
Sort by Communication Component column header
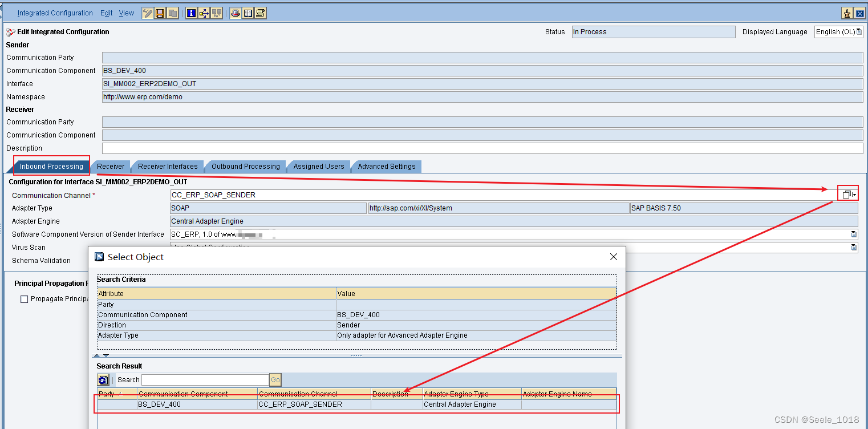tap(197, 394)
